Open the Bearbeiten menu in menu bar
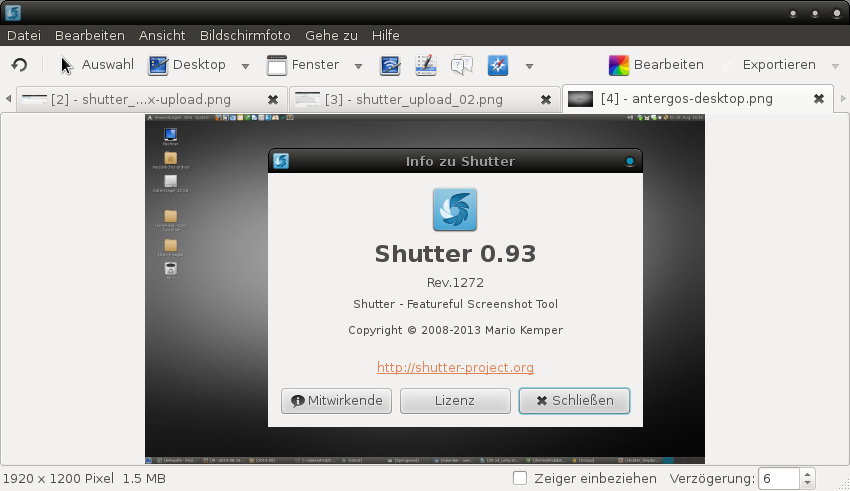The image size is (850, 491). tap(89, 35)
